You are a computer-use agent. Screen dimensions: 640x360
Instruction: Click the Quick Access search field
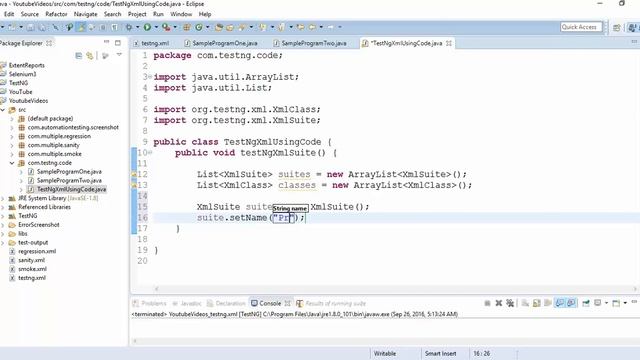(581, 27)
